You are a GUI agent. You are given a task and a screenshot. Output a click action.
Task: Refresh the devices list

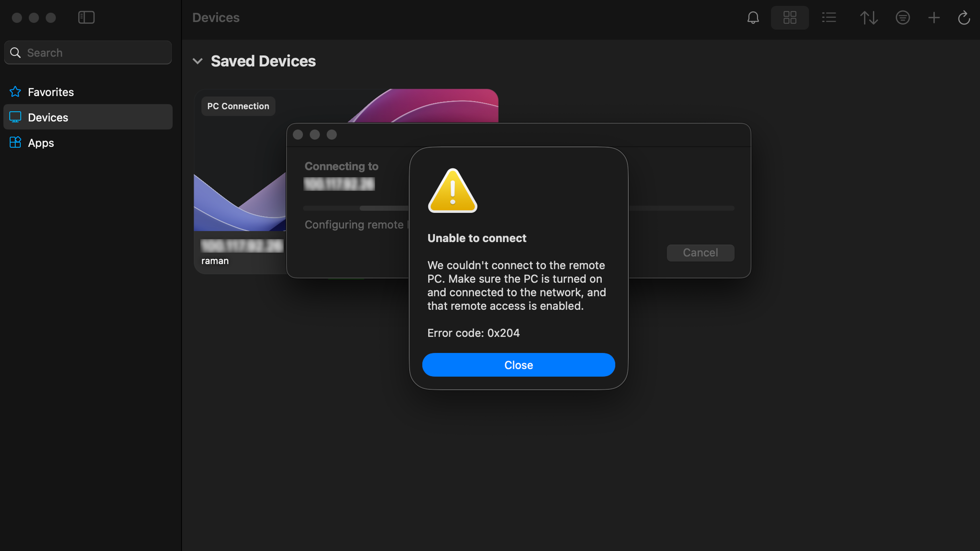pyautogui.click(x=964, y=18)
